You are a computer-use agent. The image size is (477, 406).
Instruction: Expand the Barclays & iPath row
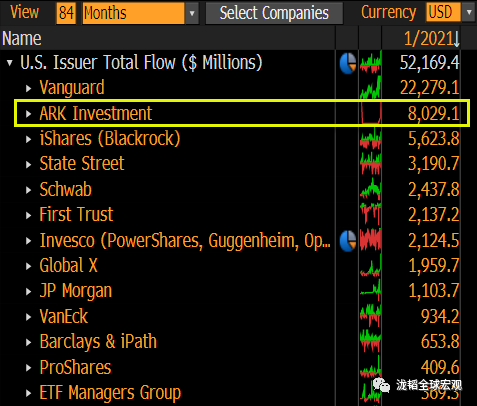pyautogui.click(x=29, y=342)
